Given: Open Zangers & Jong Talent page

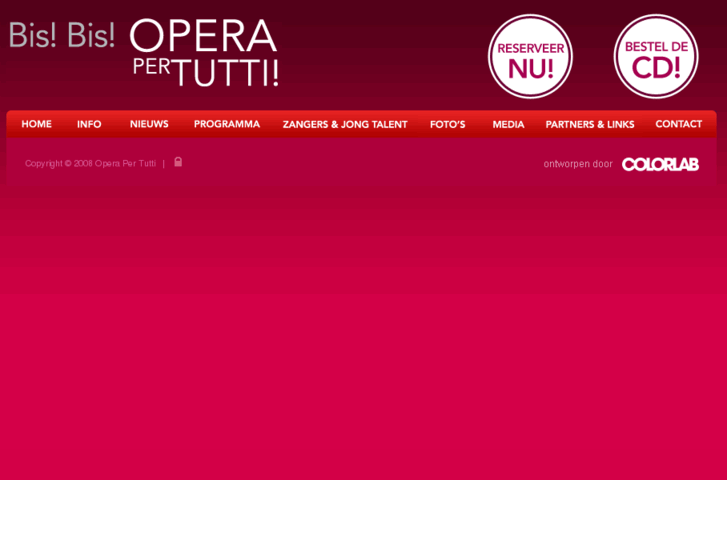Looking at the screenshot, I should click(345, 124).
